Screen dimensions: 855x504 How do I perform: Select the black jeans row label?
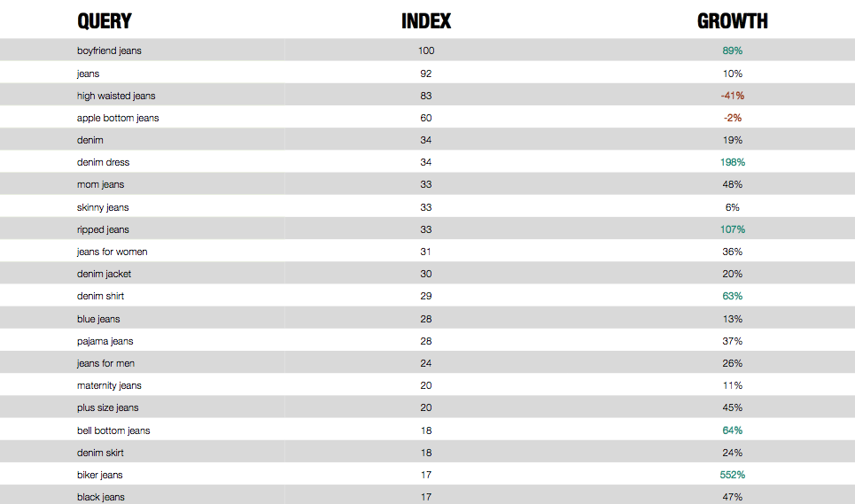point(101,498)
